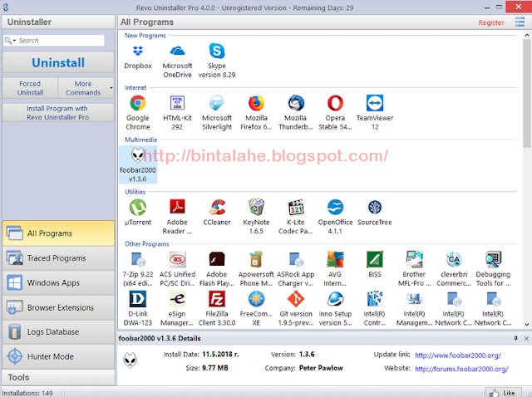Select 7-Zip 9.22 program icon
Image resolution: width=532 pixels, height=397 pixels.
tap(138, 260)
